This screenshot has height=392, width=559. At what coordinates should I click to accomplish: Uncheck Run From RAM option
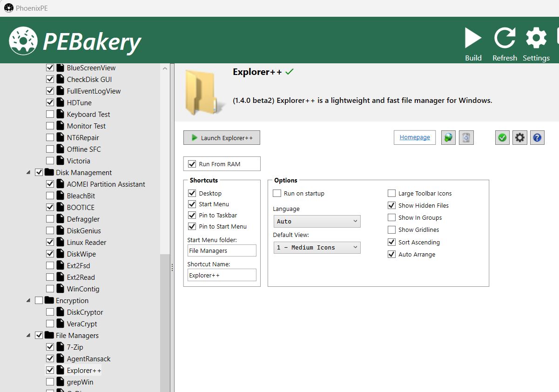coord(192,164)
